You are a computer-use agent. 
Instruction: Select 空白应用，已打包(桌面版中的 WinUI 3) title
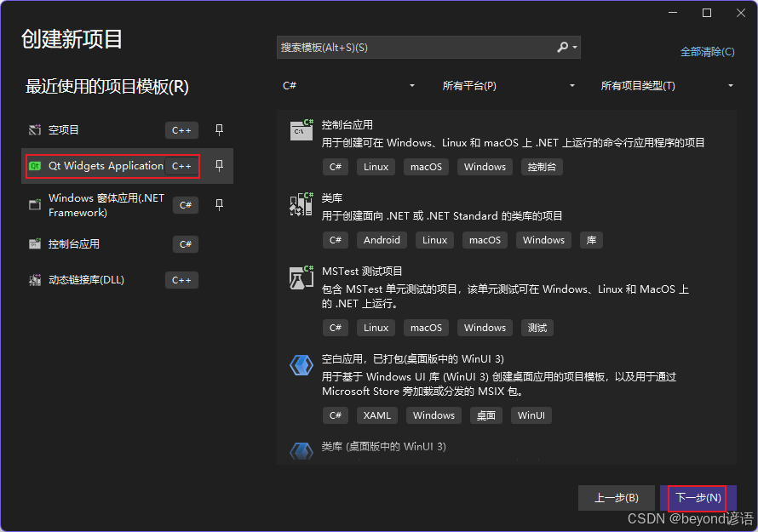[413, 359]
